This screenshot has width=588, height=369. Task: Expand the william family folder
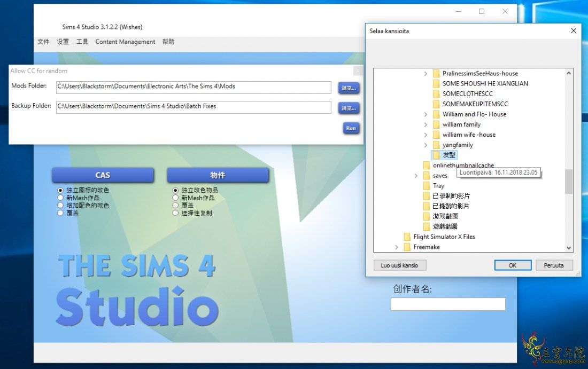pyautogui.click(x=425, y=124)
